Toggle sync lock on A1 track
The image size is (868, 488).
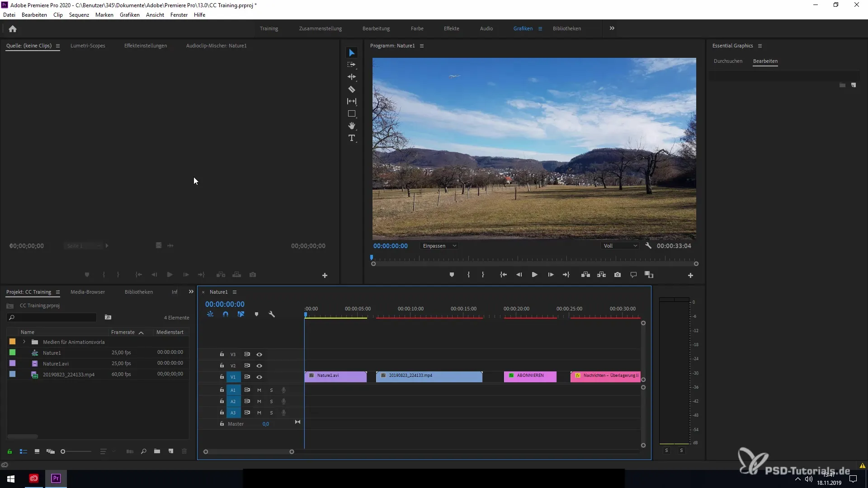tap(247, 390)
